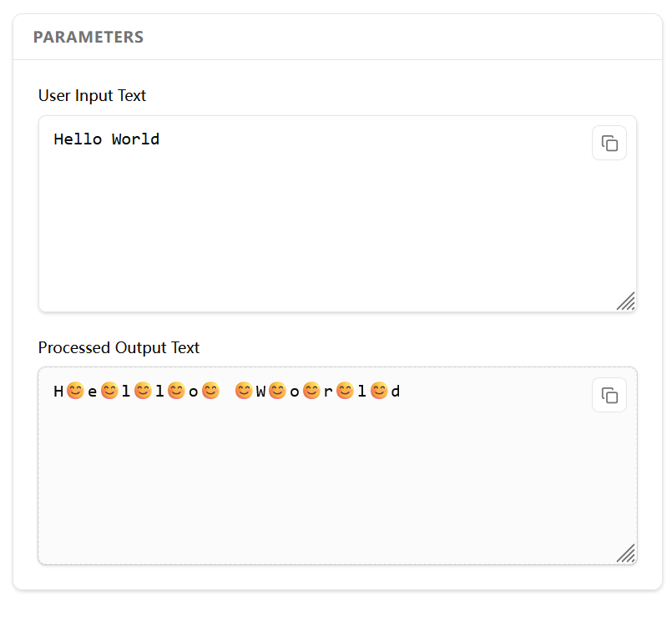Click the letter "r" in processed output

328,391
